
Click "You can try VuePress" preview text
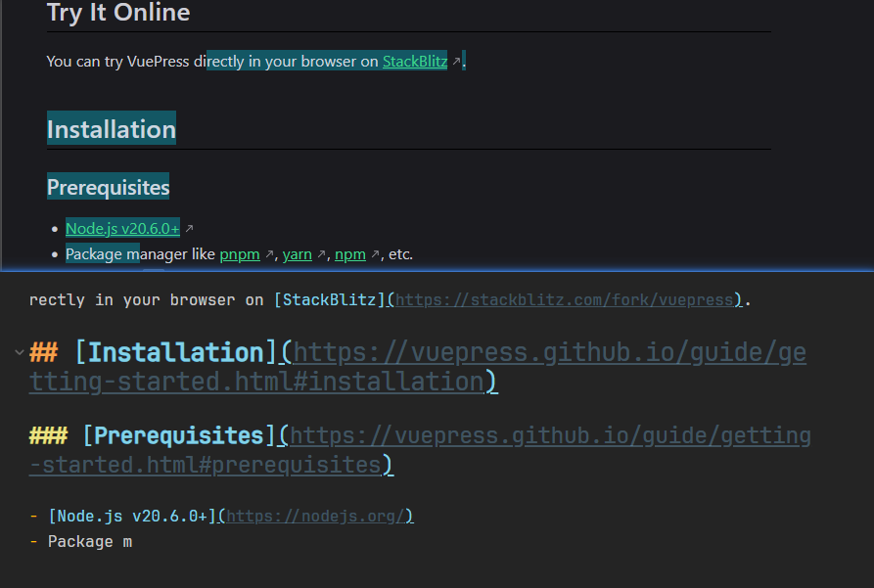tap(117, 61)
